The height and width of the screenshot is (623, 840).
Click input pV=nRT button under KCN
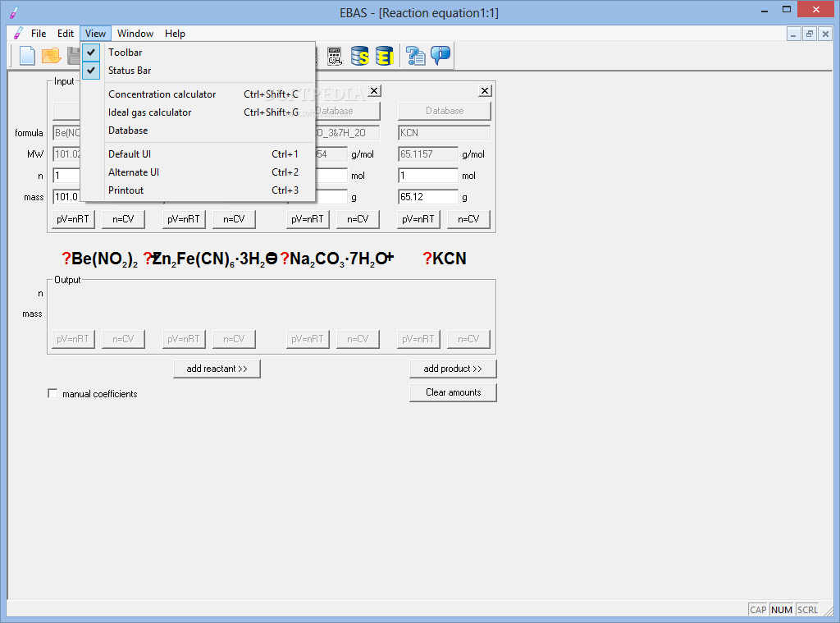tap(418, 218)
